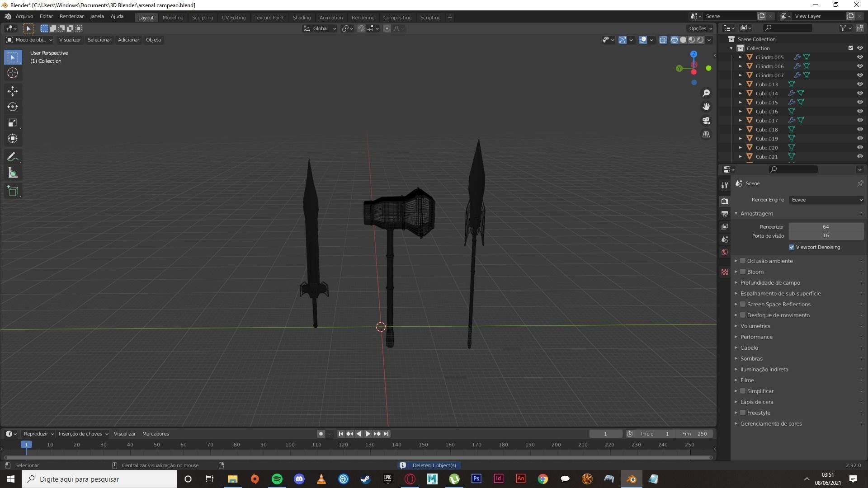This screenshot has width=868, height=488.
Task: Switch to the UV Editing workspace tab
Action: click(234, 18)
